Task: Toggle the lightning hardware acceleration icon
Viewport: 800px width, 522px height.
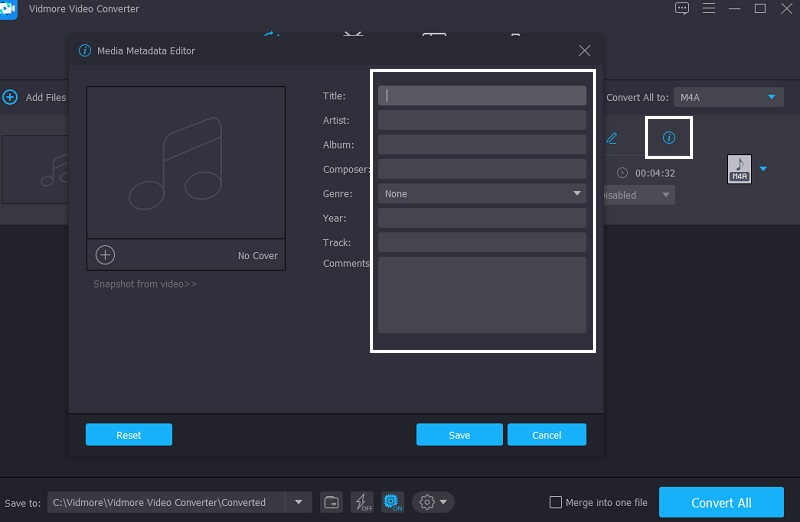Action: pos(362,502)
